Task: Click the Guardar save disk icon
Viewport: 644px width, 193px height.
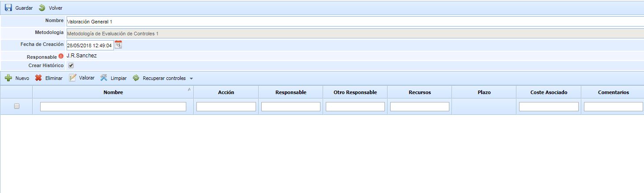Action: (x=8, y=8)
